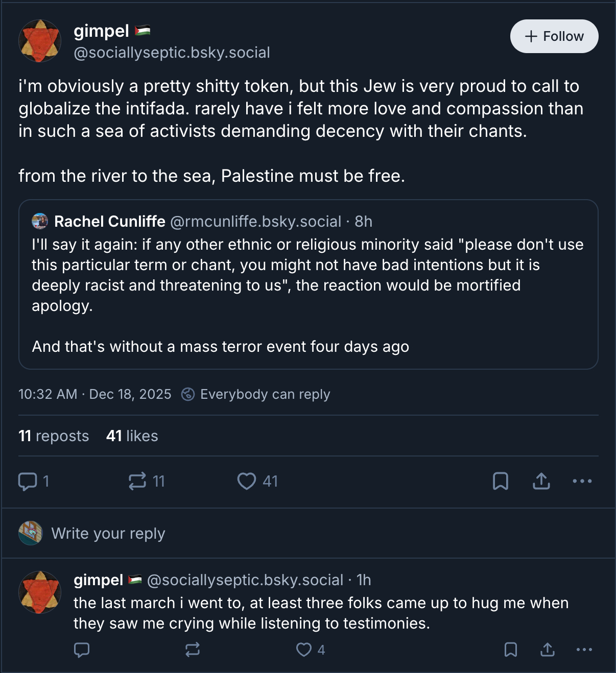Viewport: 616px width, 673px height.
Task: Click gimpel's avatar on the main post
Action: 40,41
